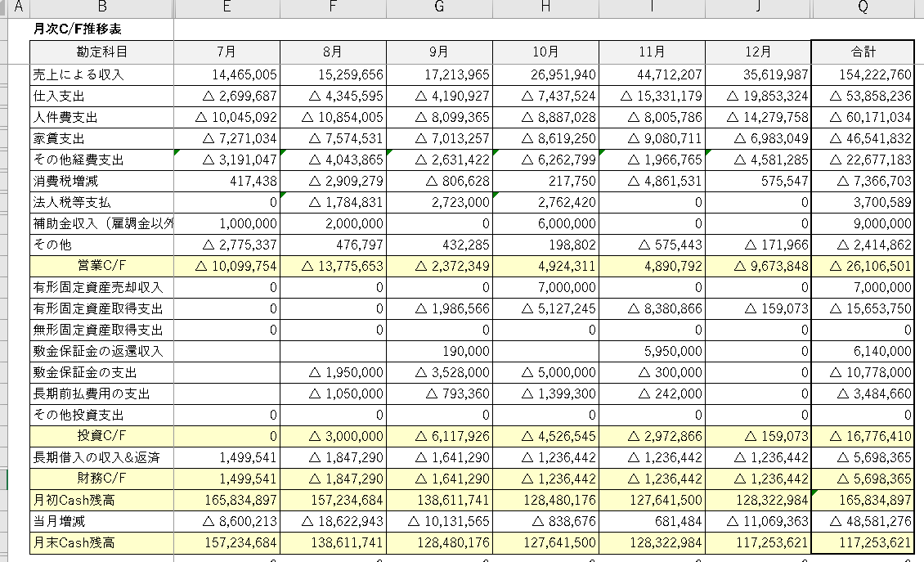Image resolution: width=924 pixels, height=562 pixels.
Task: Select column B header
Action: pos(101,7)
